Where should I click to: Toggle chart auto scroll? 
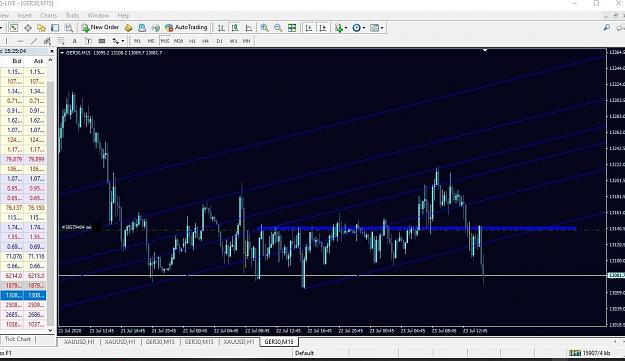click(309, 28)
